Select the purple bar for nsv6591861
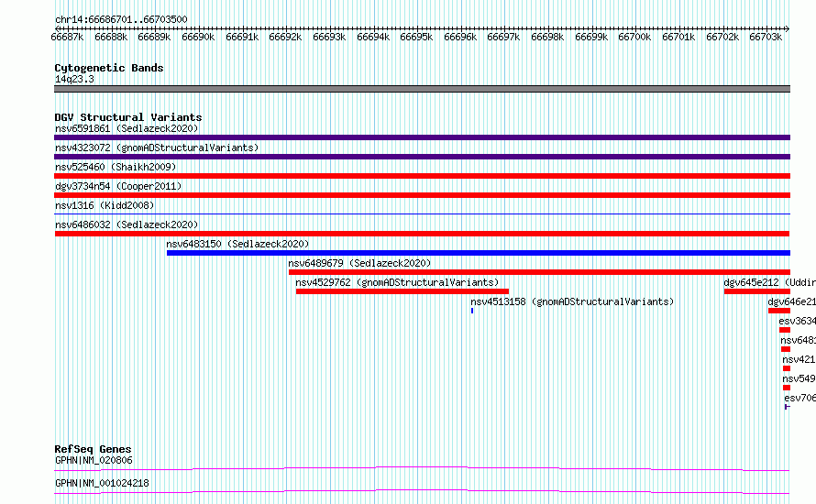Viewport: 816px width, 504px height. point(422,137)
